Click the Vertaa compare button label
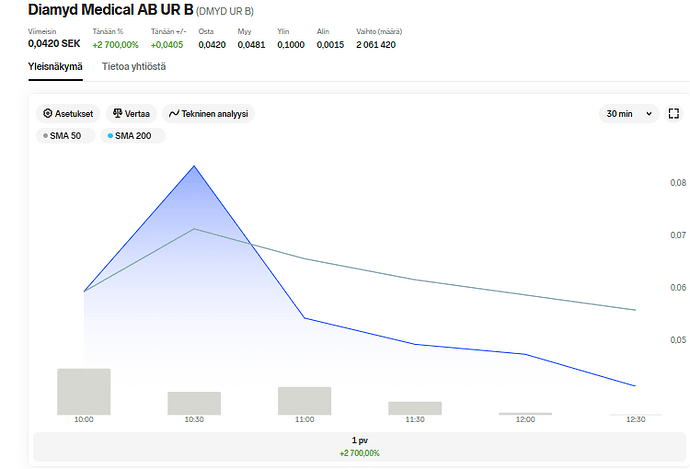The width and height of the screenshot is (690, 469). pos(137,114)
